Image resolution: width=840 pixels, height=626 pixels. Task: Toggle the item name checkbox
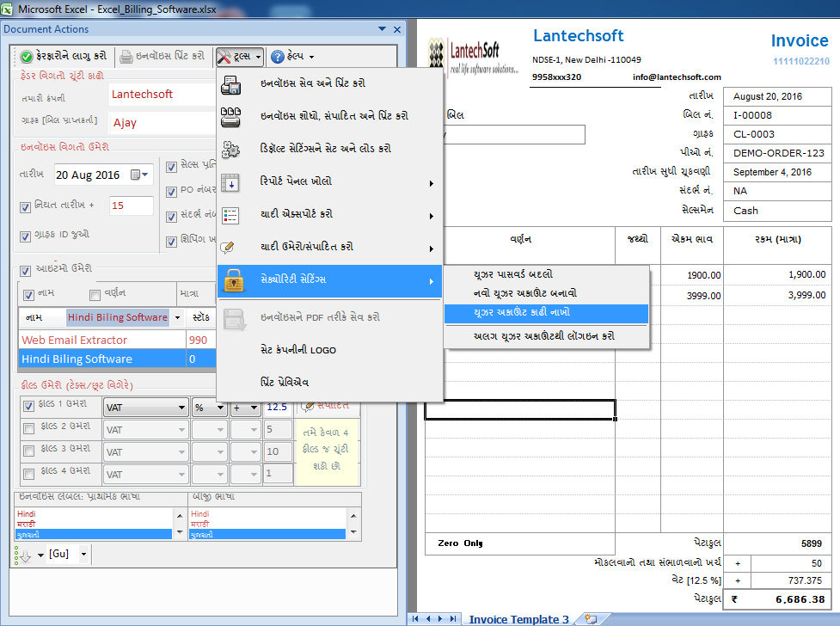(x=29, y=295)
